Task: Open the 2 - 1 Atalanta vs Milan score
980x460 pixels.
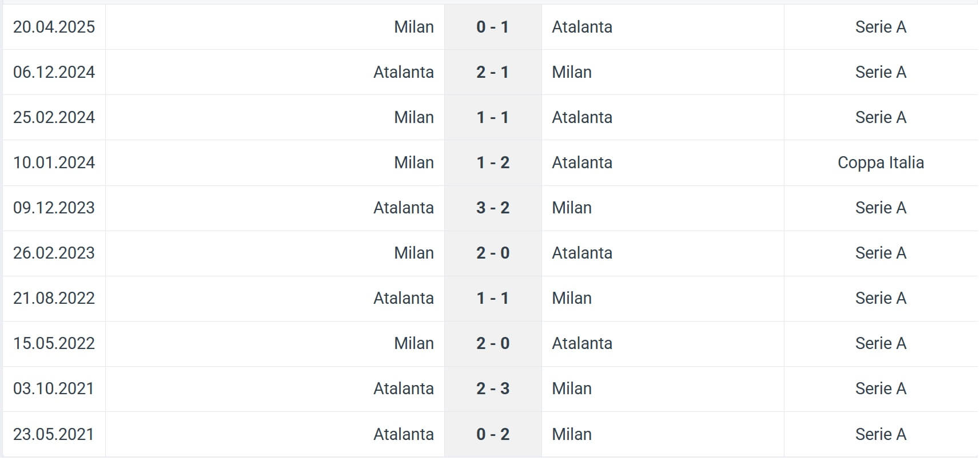Action: tap(492, 72)
